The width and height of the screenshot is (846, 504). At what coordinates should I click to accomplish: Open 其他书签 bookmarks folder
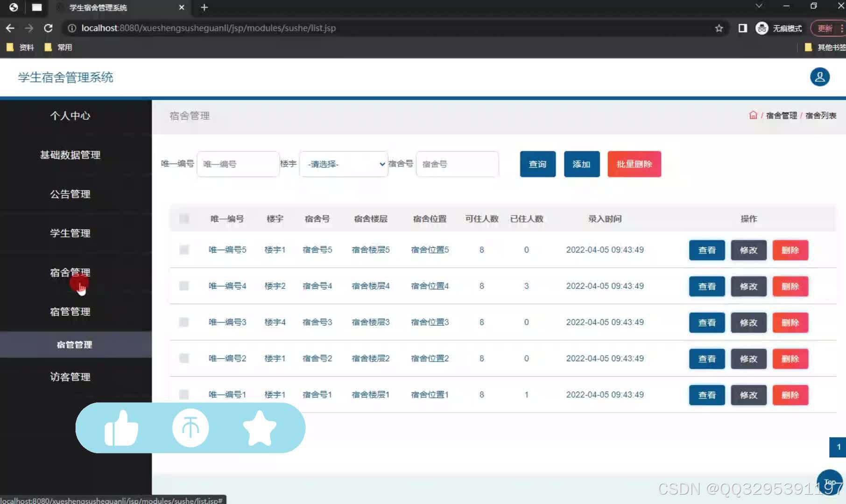click(x=825, y=47)
